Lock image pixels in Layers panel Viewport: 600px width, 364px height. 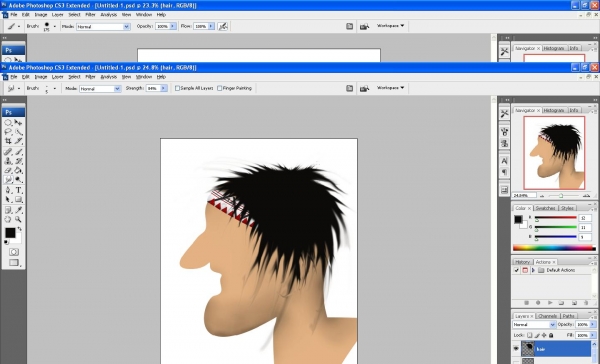pyautogui.click(x=537, y=335)
